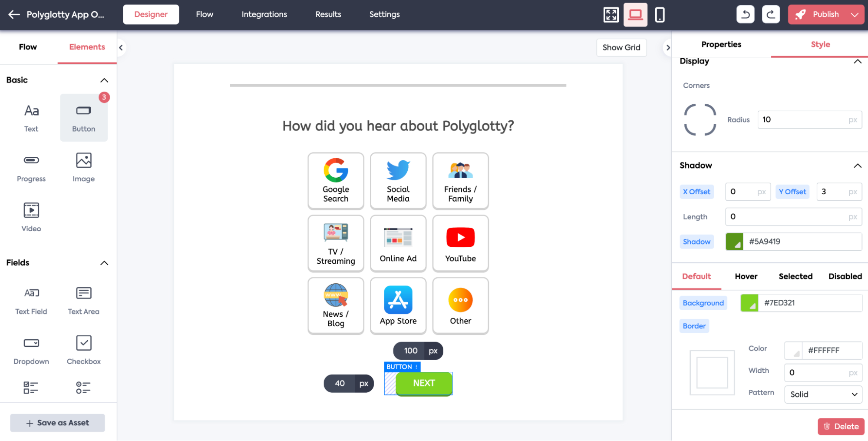This screenshot has width=868, height=441.
Task: Collapse the Shadow section
Action: (x=857, y=166)
